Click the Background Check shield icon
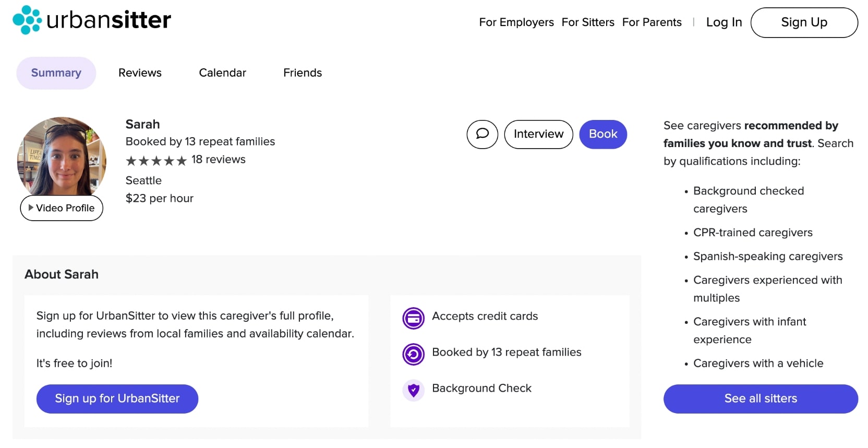Viewport: 868px width, 448px height. (x=414, y=390)
